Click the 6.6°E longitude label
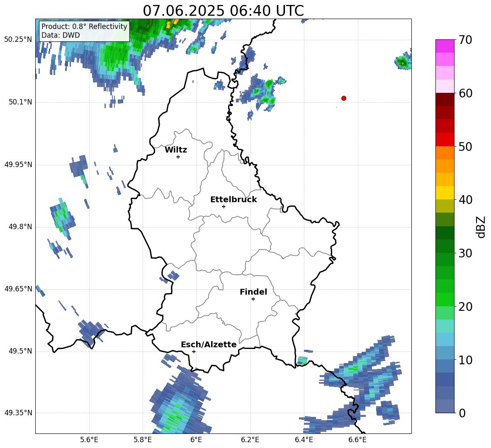Screen dimensions: 491x448 point(357,440)
